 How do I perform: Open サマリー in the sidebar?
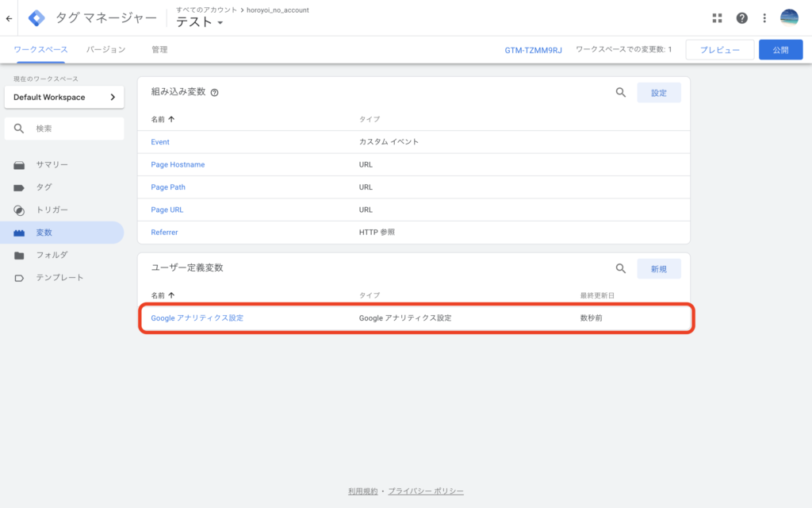point(52,165)
